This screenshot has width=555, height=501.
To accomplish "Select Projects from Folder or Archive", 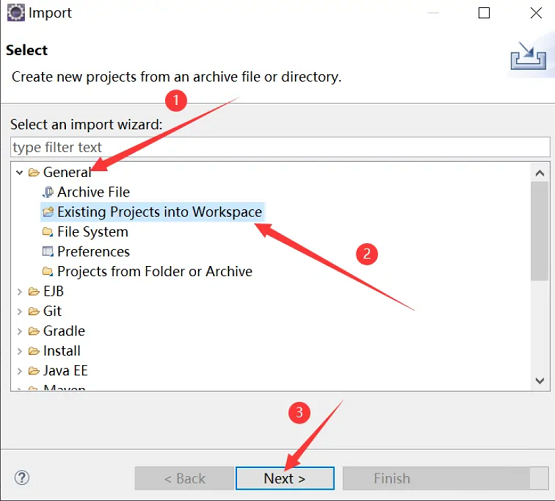I will tap(155, 271).
